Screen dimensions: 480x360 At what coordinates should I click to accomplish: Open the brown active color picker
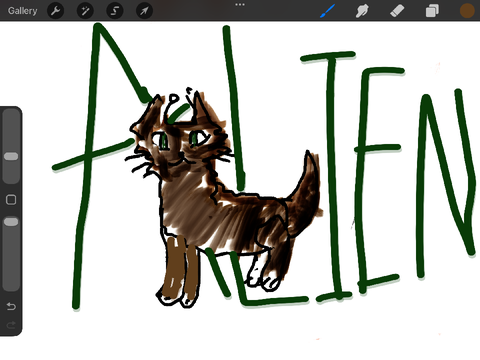coord(467,11)
